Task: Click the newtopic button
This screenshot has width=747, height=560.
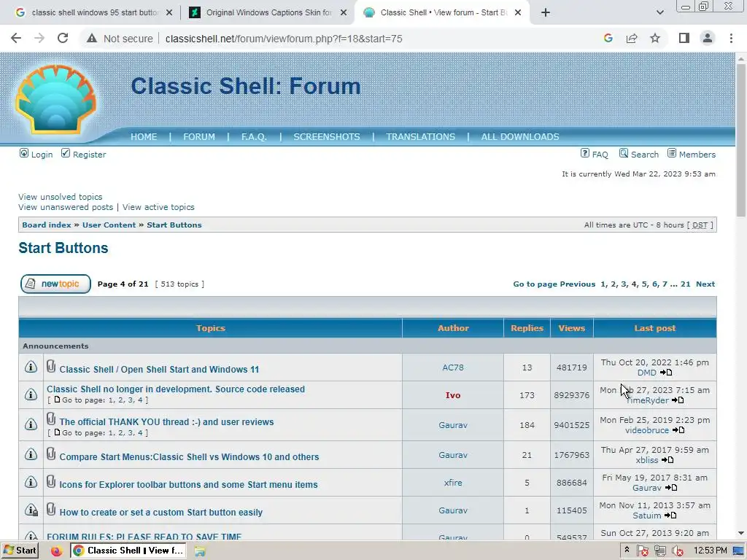Action: click(x=55, y=284)
